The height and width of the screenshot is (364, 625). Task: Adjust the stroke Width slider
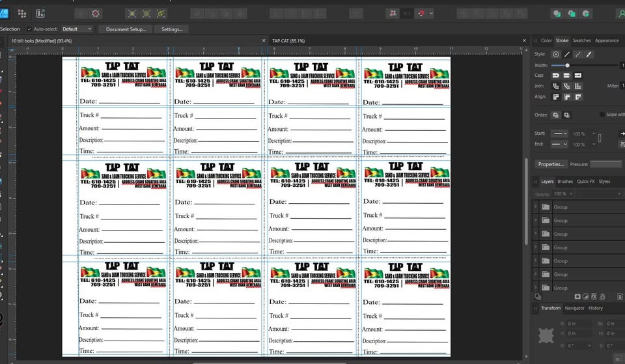tap(568, 65)
